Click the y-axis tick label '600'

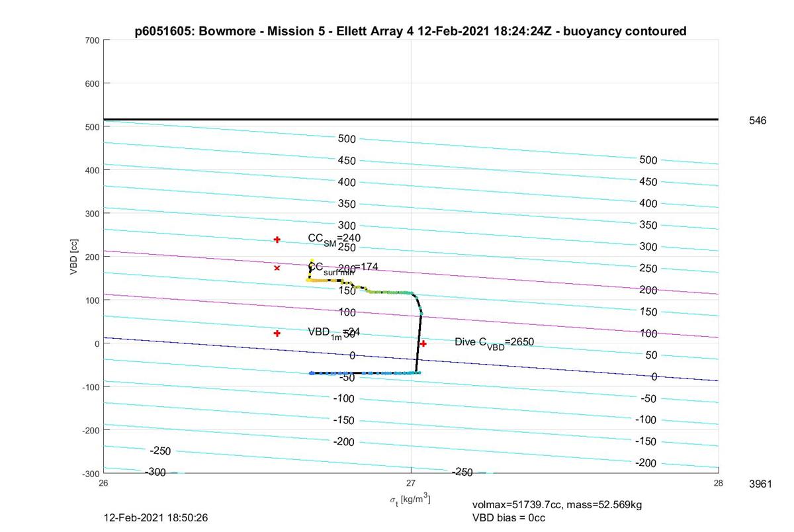click(x=92, y=83)
